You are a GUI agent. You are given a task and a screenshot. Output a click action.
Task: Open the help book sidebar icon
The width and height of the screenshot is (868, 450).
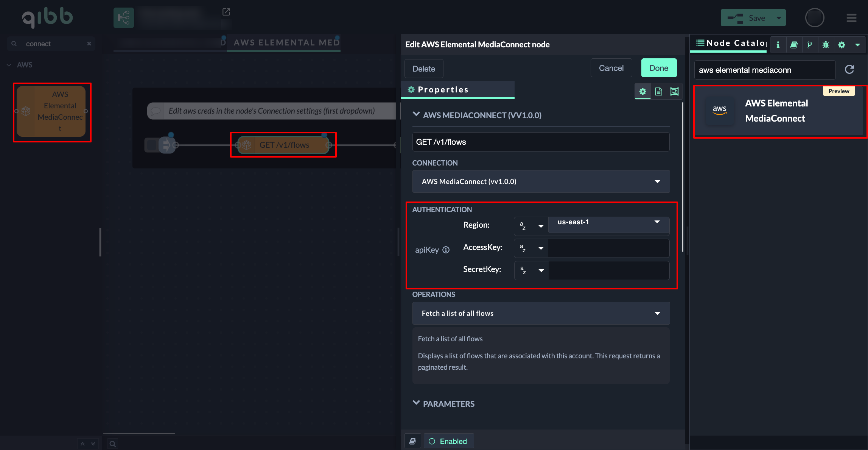pos(794,45)
